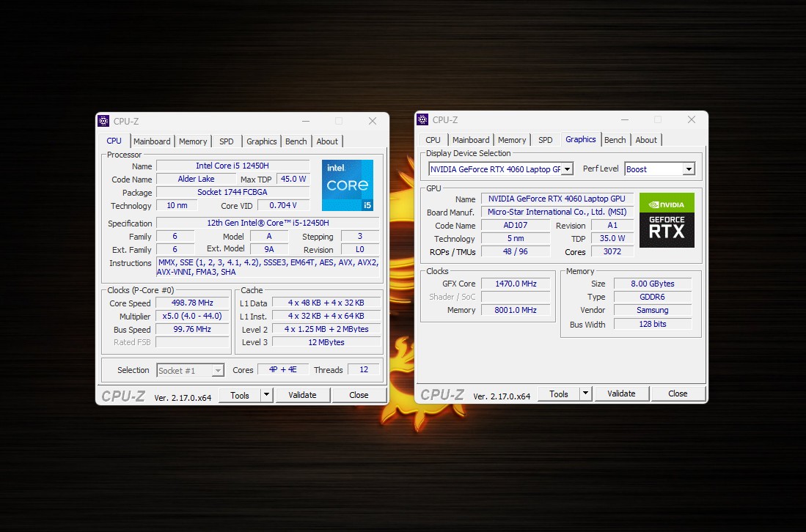Switch to Mainboard tab in left window

[x=152, y=141]
